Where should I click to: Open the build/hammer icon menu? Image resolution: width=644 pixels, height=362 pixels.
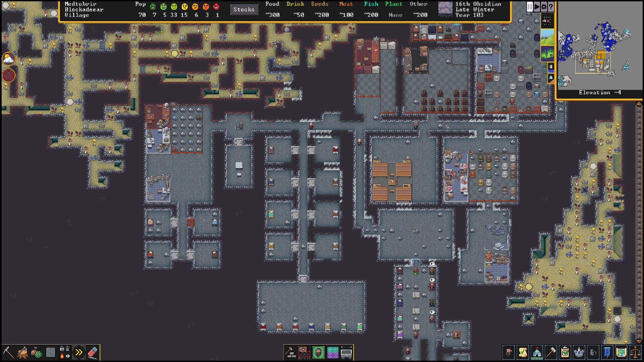[x=551, y=352]
